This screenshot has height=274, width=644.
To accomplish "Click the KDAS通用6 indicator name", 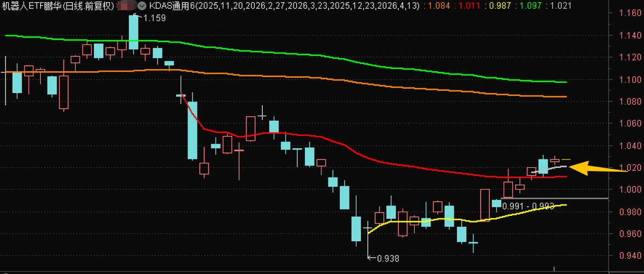I will pyautogui.click(x=171, y=5).
